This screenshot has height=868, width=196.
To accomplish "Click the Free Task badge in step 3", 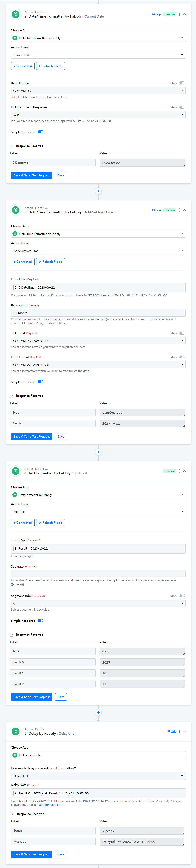I will coord(170,210).
